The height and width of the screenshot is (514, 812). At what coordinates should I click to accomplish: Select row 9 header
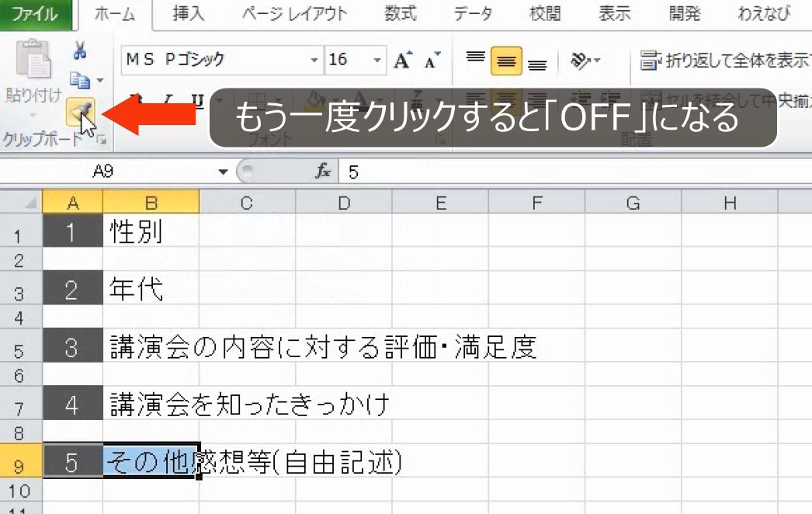(21, 460)
